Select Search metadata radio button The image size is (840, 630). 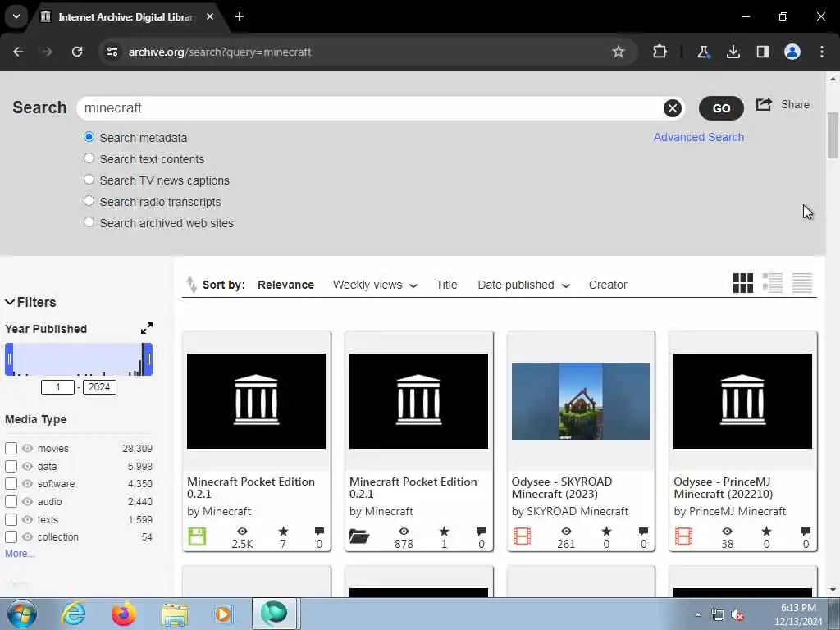[89, 137]
